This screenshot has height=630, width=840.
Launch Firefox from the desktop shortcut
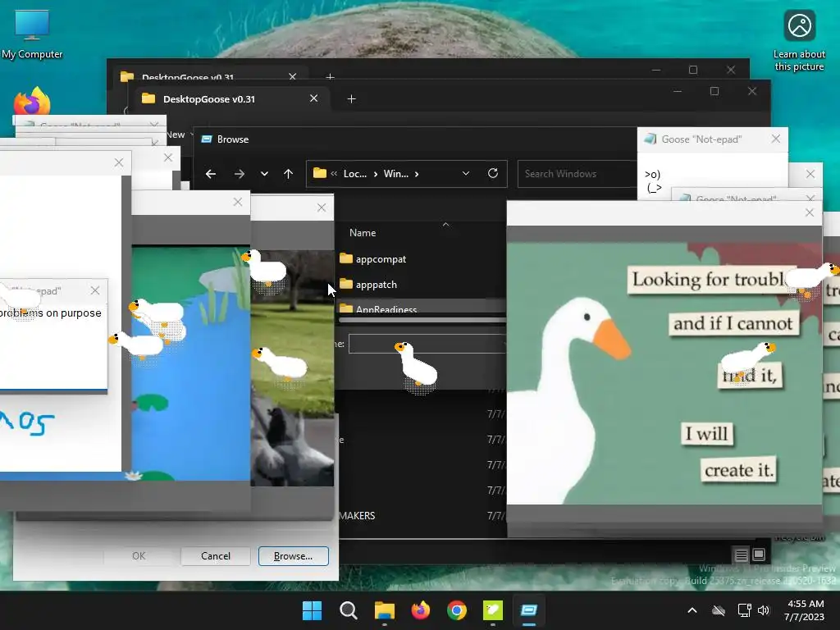(x=32, y=101)
